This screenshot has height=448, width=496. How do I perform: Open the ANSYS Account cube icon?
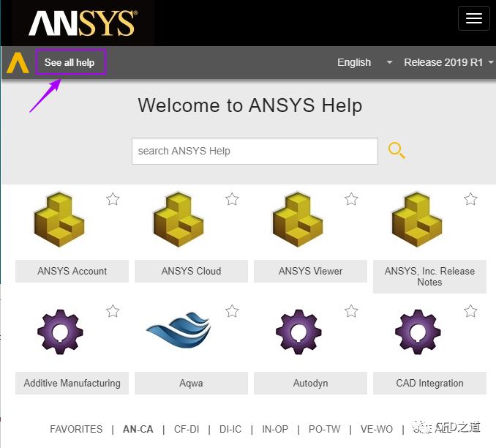(59, 220)
